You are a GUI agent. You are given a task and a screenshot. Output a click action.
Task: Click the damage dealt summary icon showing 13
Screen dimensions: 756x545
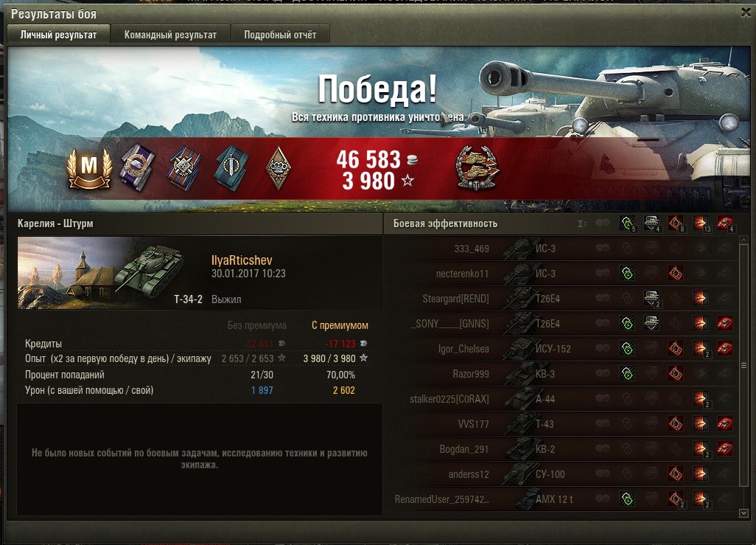pyautogui.click(x=701, y=223)
